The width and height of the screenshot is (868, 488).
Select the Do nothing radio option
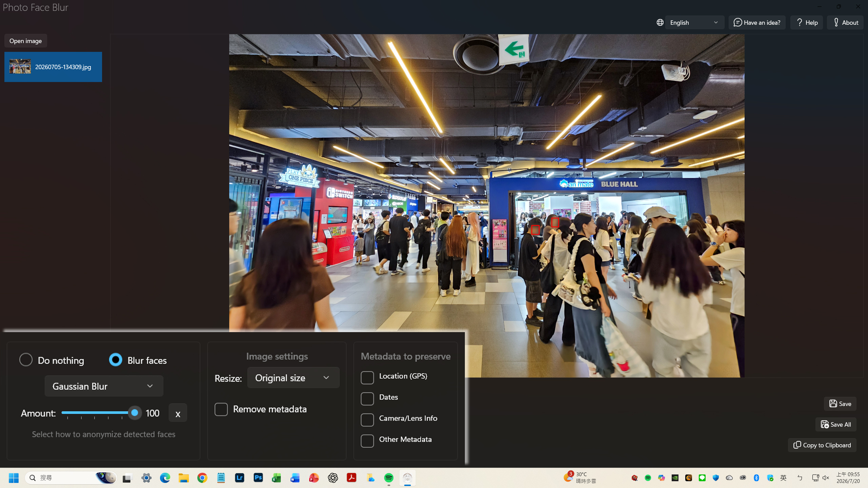(26, 360)
